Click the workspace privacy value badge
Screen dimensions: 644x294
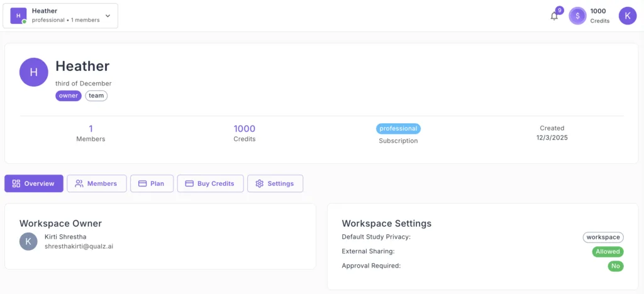[602, 237]
